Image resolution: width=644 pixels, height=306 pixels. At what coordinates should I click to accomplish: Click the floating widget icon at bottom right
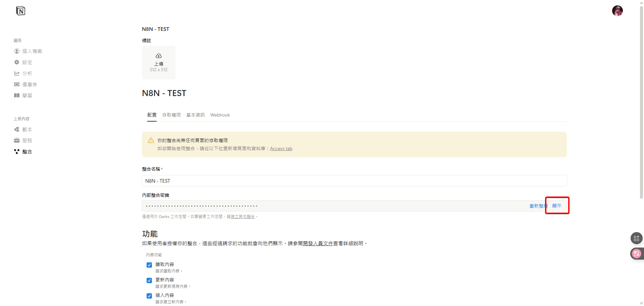point(636,238)
